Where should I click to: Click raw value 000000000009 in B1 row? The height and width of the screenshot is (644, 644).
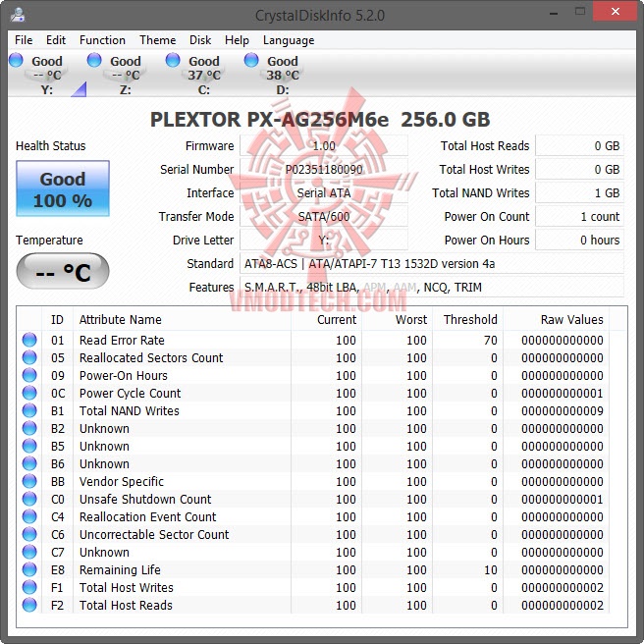coord(563,410)
